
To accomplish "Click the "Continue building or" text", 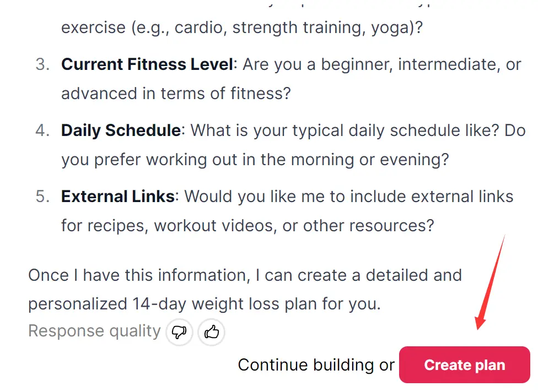I will [x=316, y=365].
